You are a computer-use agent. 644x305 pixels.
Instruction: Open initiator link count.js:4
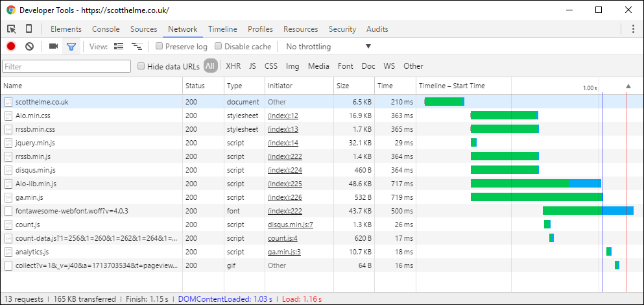tap(283, 238)
